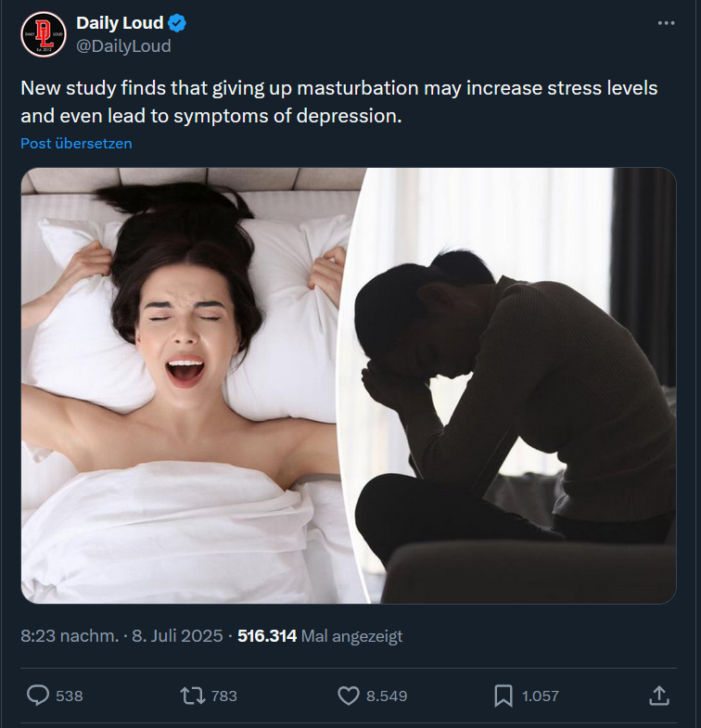Viewport: 701px width, 728px height.
Task: Click the 8.549 likes count
Action: pos(387,696)
